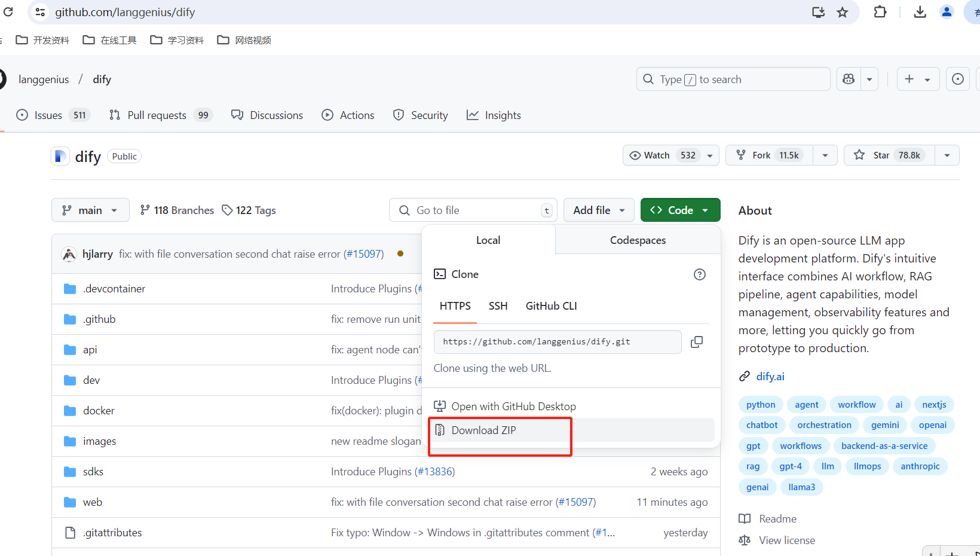Open the dify.ai website link

point(770,377)
